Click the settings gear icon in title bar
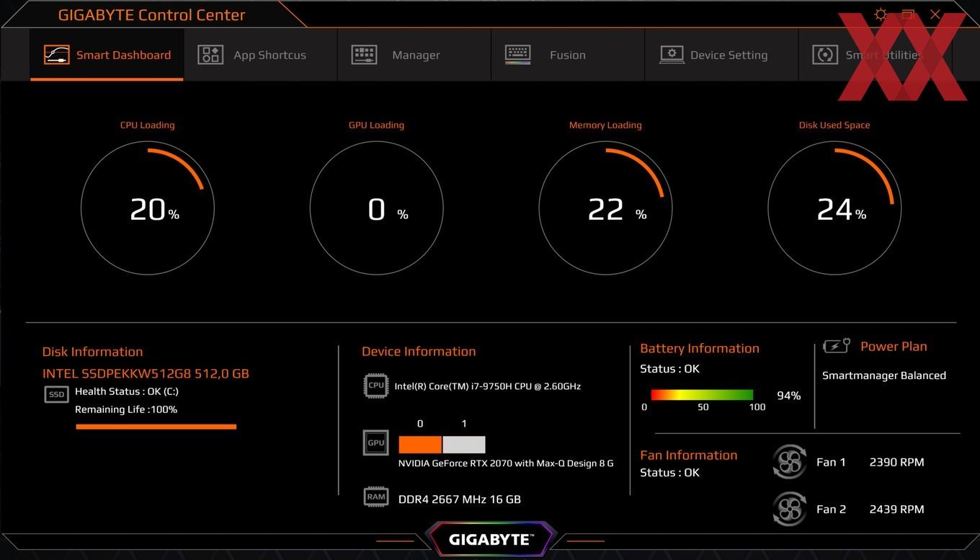This screenshot has width=980, height=560. pos(881,14)
